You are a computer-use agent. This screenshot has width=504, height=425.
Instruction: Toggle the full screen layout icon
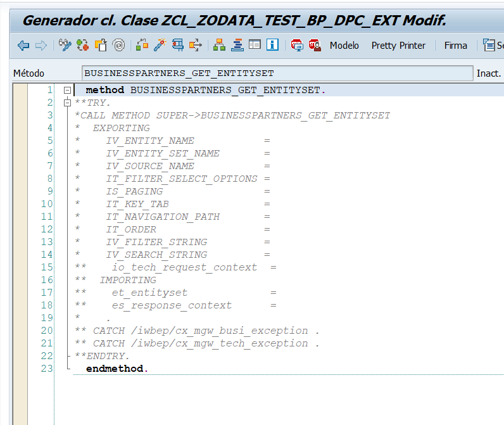255,46
